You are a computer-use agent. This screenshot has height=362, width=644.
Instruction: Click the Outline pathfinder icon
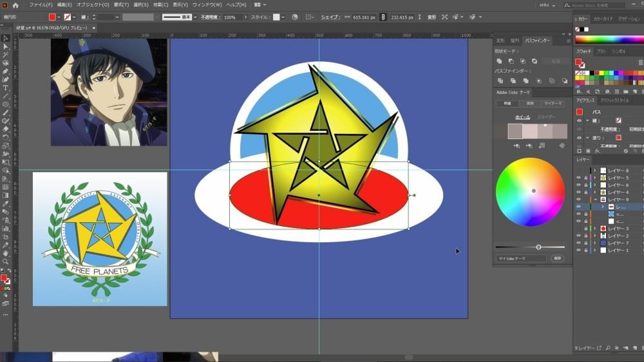pyautogui.click(x=552, y=81)
